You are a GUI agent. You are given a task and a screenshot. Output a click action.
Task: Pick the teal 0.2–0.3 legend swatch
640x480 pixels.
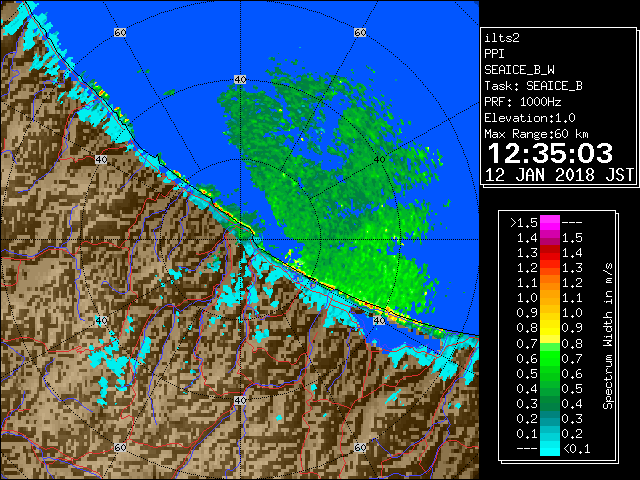pos(550,419)
